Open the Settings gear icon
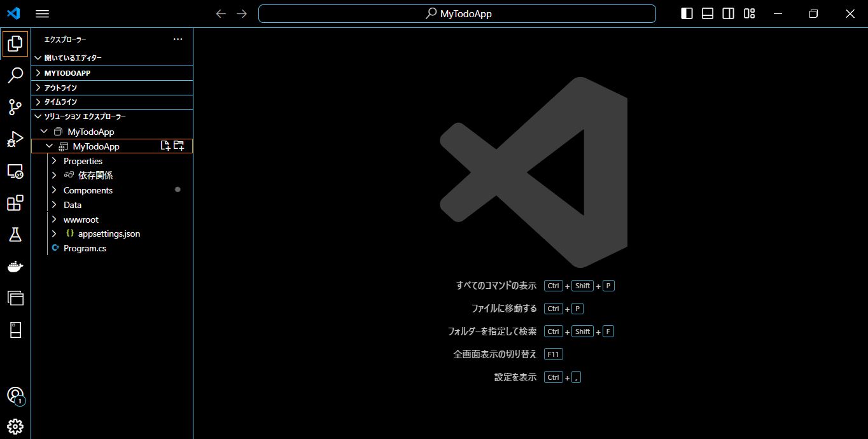This screenshot has width=868, height=439. [15, 426]
